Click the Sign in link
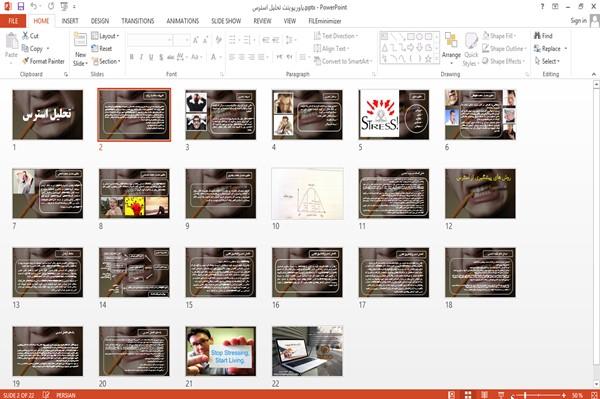The height and width of the screenshot is (399, 600). coord(578,21)
